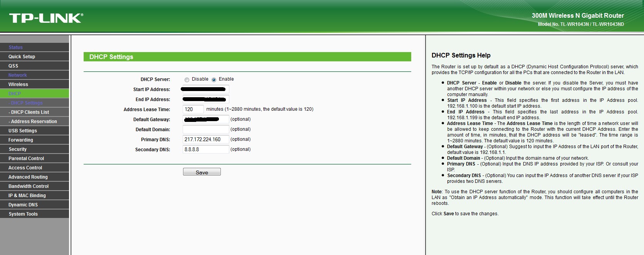Open USB Settings menu
This screenshot has width=644, height=255.
coord(35,131)
